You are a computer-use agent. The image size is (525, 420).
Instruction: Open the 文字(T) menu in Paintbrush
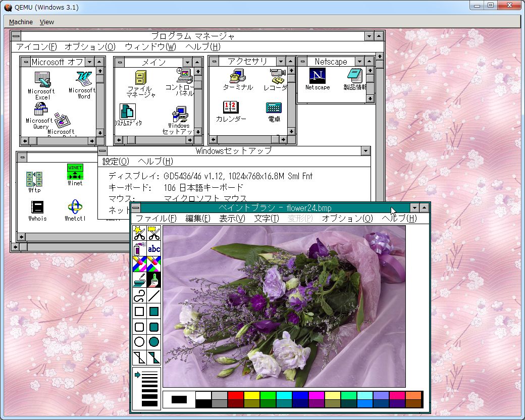(x=267, y=219)
